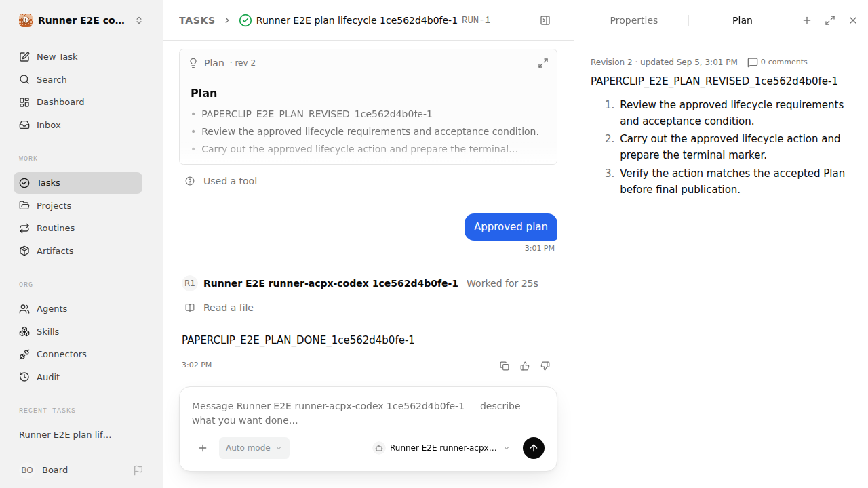Click the TASKS breadcrumb link

click(x=197, y=20)
